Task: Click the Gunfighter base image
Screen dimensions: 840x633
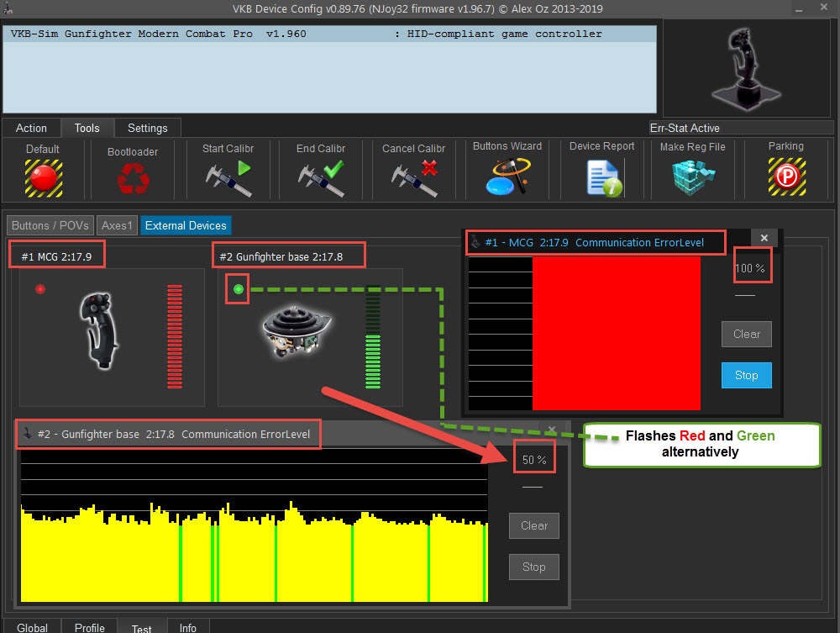Action: [297, 331]
